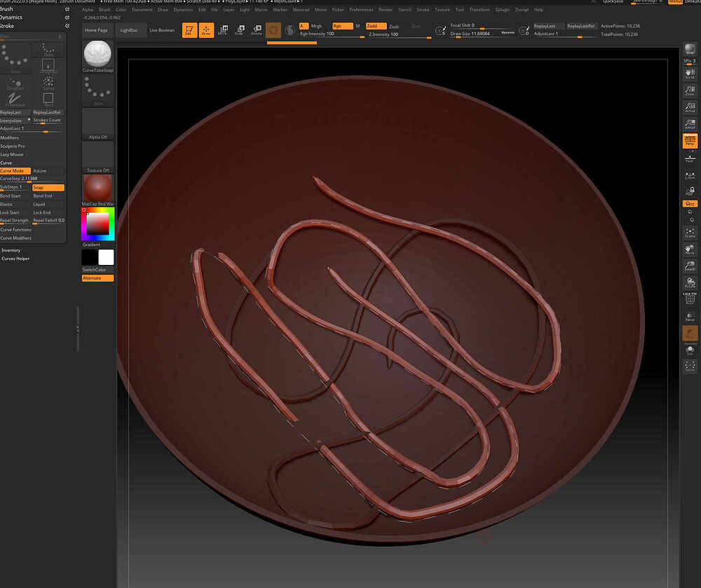
Task: Click the Live Boolean button
Action: tap(162, 30)
